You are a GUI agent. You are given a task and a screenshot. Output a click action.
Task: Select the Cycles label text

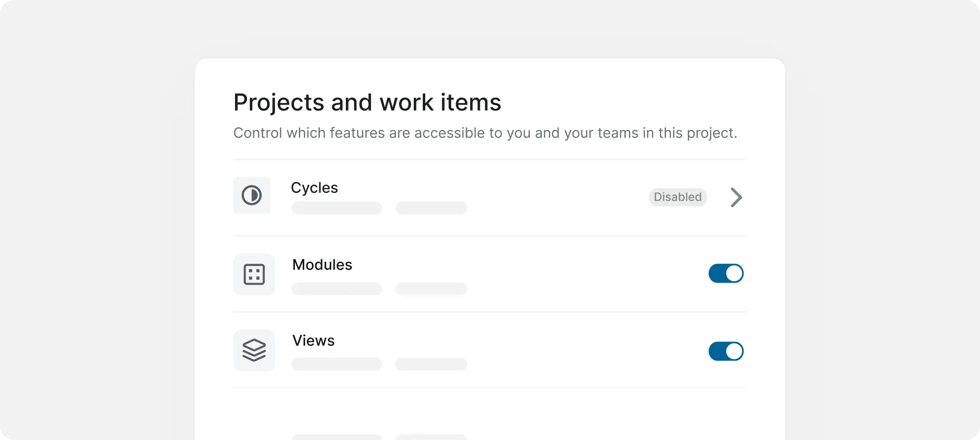(x=314, y=188)
